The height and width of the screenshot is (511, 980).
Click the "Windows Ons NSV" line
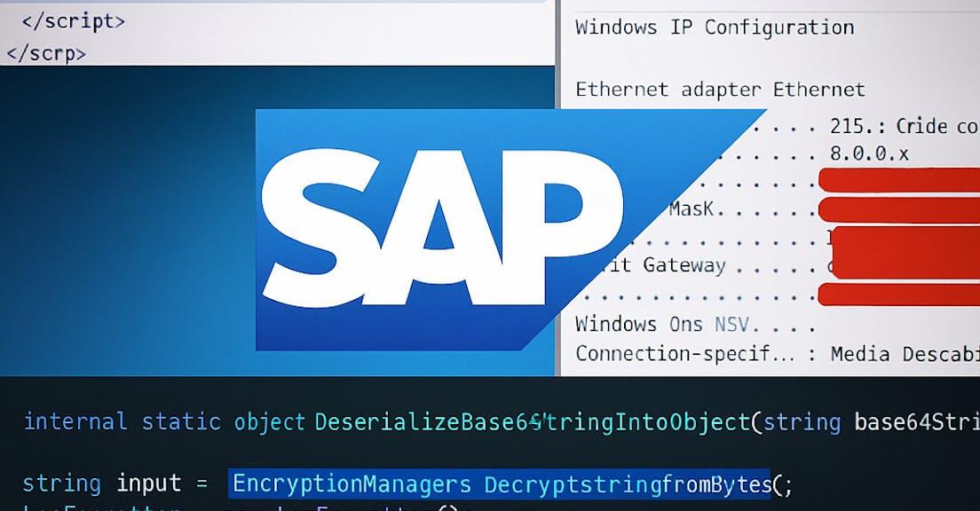pyautogui.click(x=662, y=324)
